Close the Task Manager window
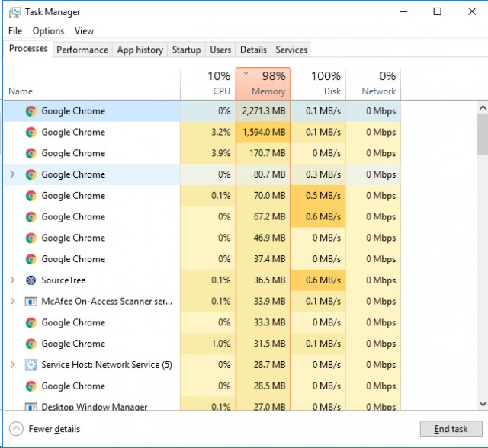The width and height of the screenshot is (488, 448). (472, 12)
